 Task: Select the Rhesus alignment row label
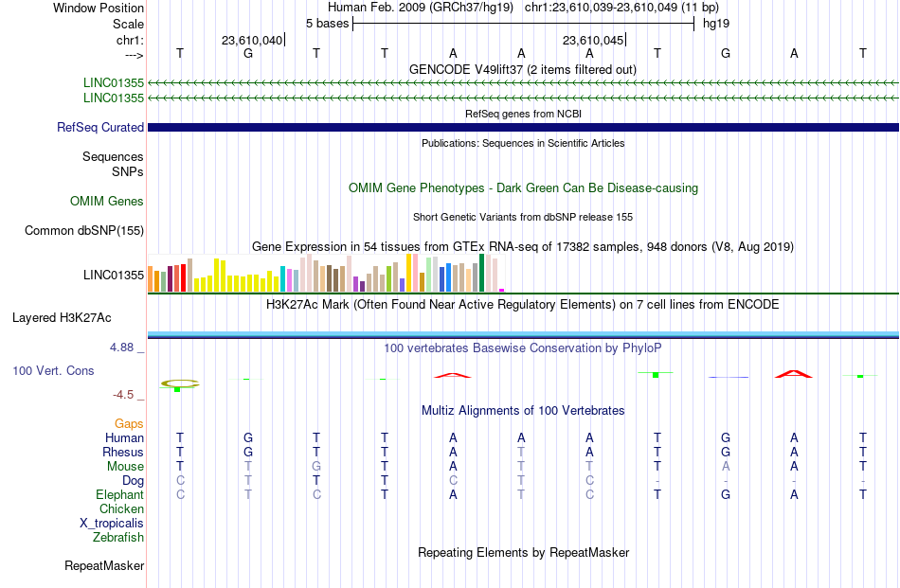point(123,452)
